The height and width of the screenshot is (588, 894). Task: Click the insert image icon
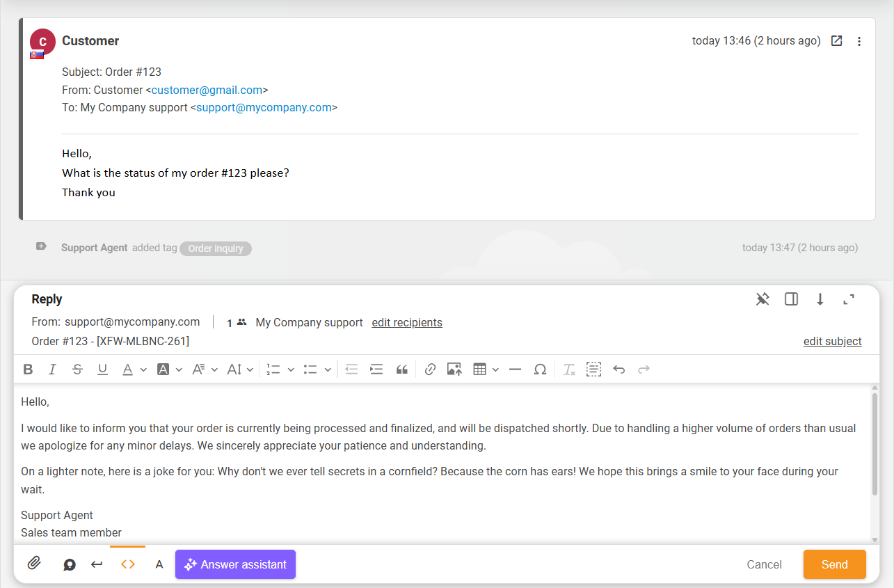(x=454, y=370)
